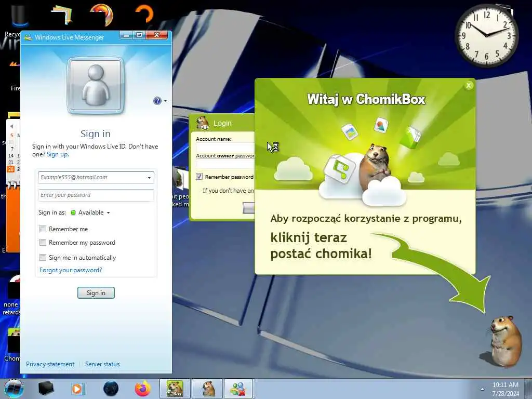The height and width of the screenshot is (399, 532).
Task: Expand the email address dropdown arrow
Action: 149,178
